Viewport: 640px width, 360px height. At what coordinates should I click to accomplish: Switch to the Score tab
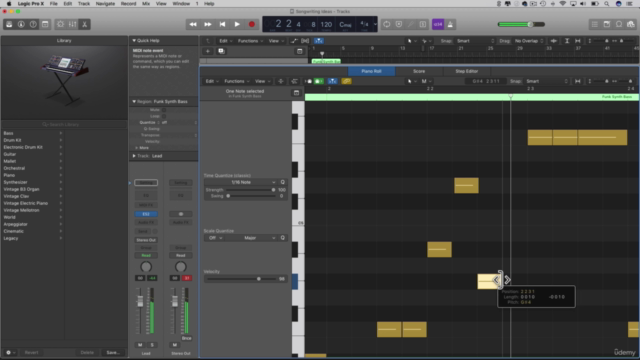click(419, 71)
